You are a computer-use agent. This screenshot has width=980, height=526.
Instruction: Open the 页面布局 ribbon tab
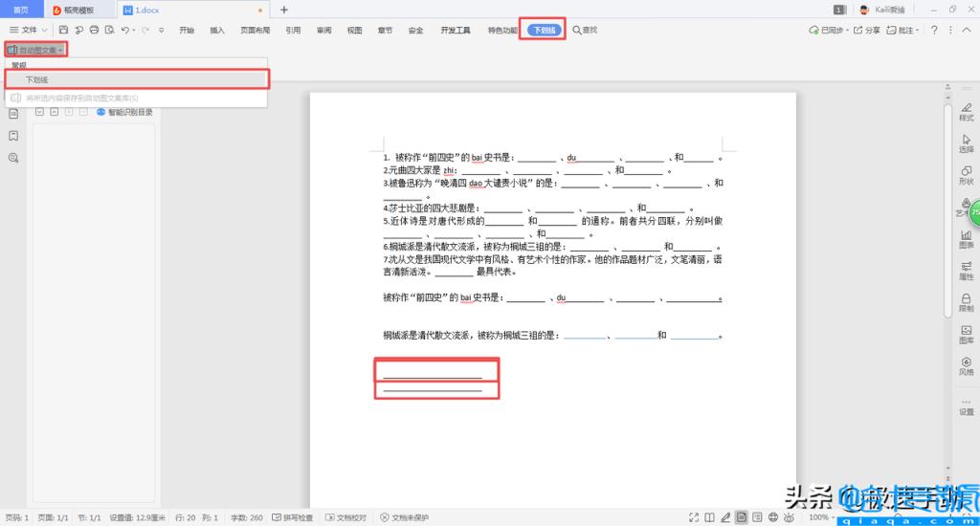pyautogui.click(x=255, y=30)
